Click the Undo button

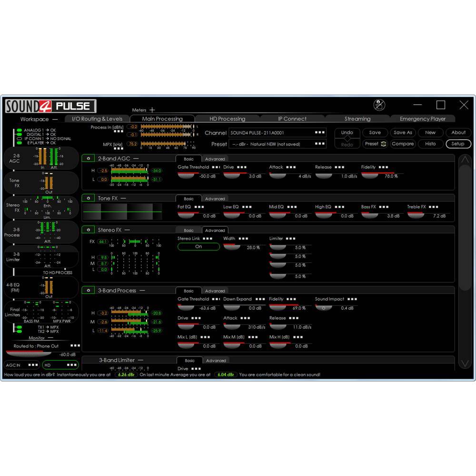coord(347,133)
